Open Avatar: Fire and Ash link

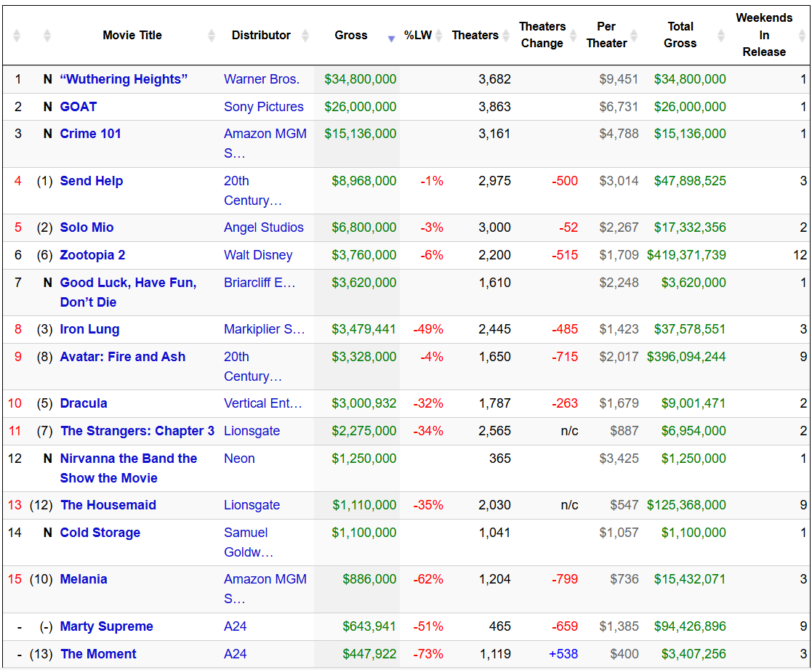(122, 357)
